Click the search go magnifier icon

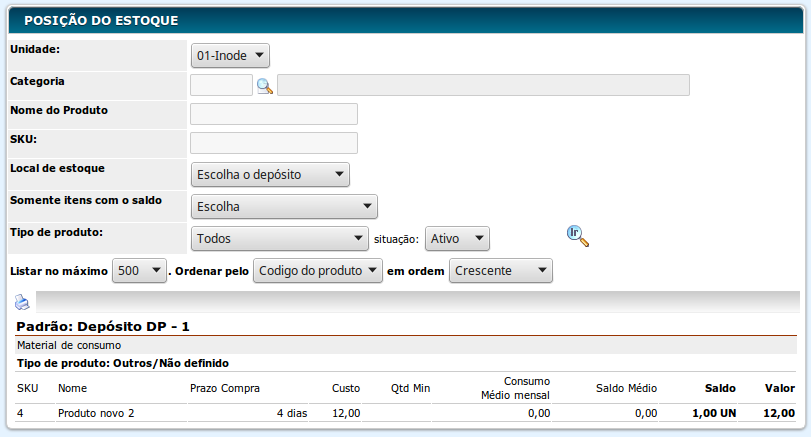point(577,236)
